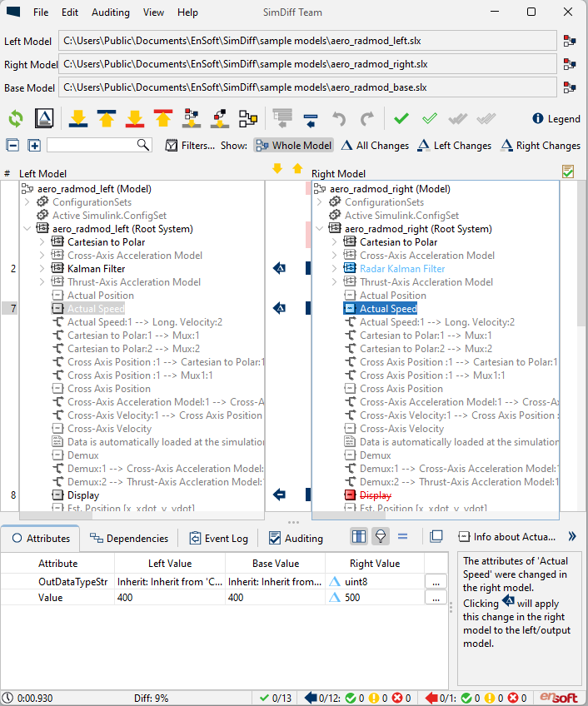Click the Left Model path field

point(307,41)
